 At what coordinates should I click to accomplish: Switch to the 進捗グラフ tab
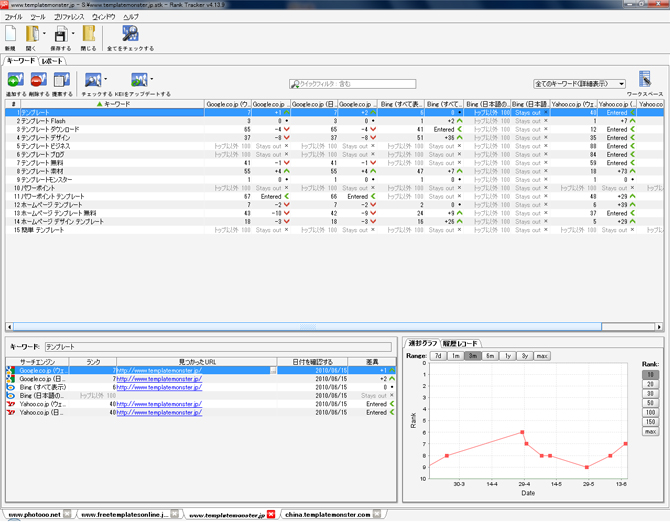tap(422, 343)
